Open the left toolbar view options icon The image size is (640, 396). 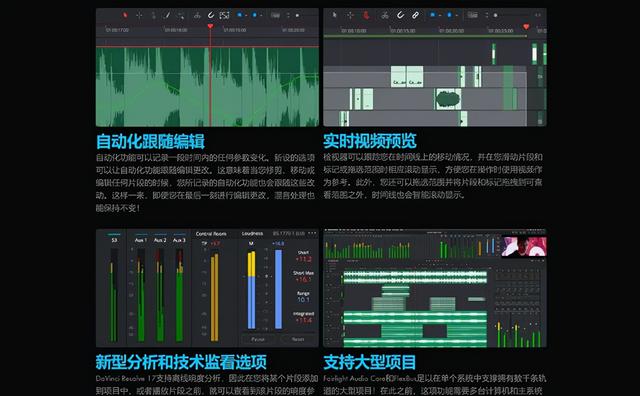pos(276,15)
